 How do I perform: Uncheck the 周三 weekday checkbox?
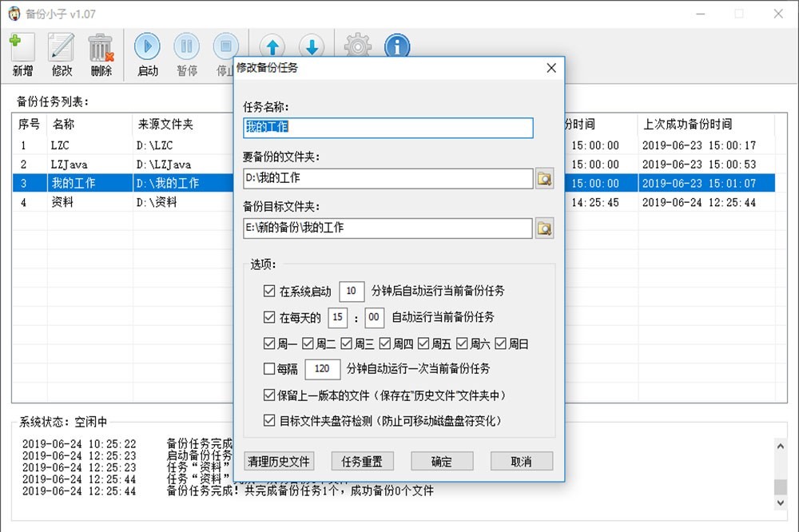point(346,344)
